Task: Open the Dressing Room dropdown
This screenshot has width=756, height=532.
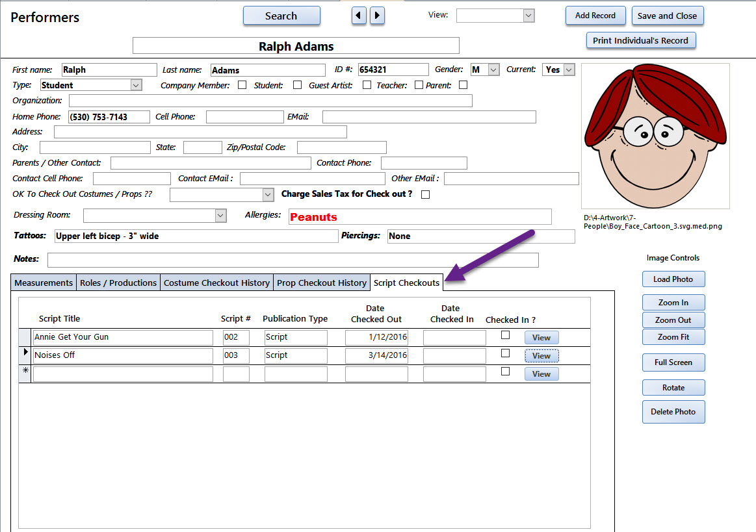Action: click(x=220, y=216)
